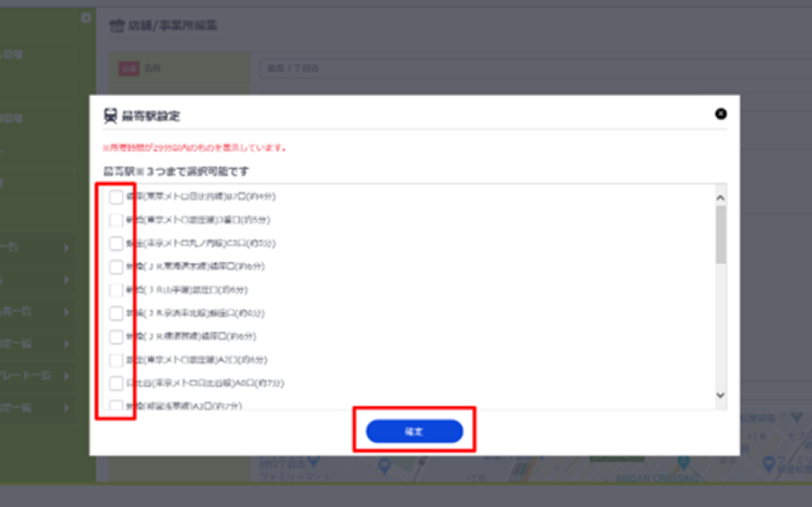
Task: Click the NISSAN CROSSING label on the map
Action: pos(657,478)
